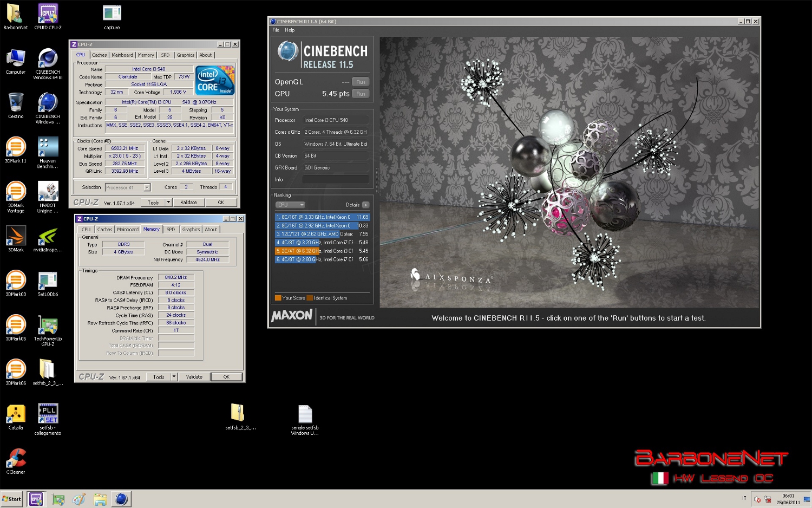Open Graphics tab in bottom CPU-Z window
The height and width of the screenshot is (508, 812).
coord(191,229)
